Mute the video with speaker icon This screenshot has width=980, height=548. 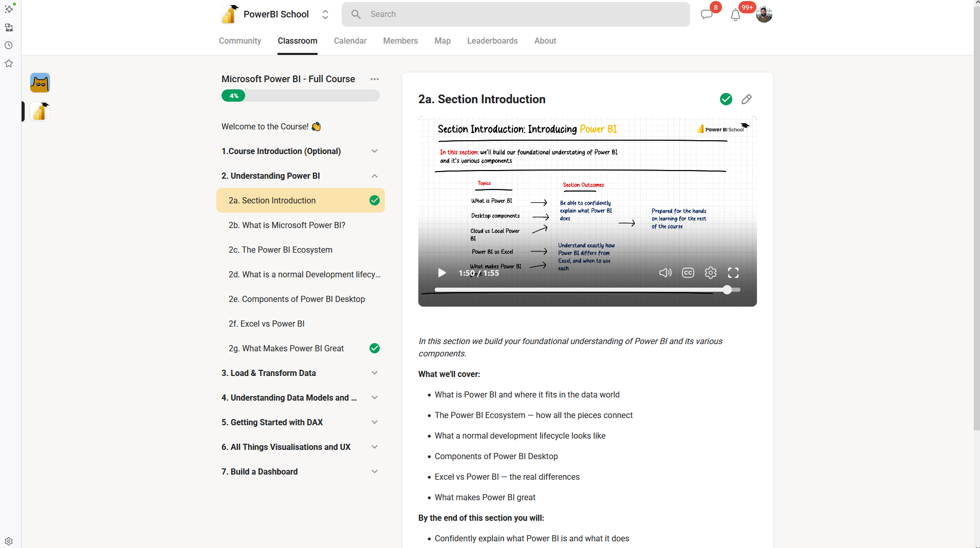(x=665, y=273)
